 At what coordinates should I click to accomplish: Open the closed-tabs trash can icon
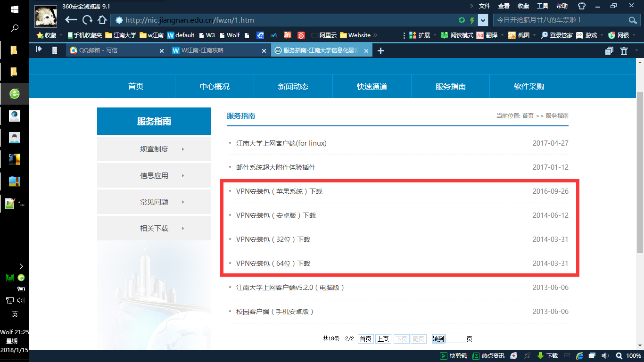[x=624, y=51]
